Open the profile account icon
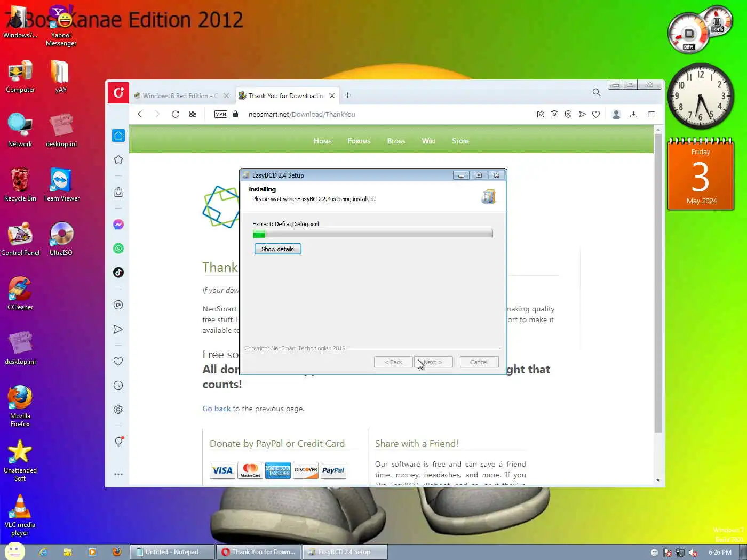The height and width of the screenshot is (560, 747). 616,114
